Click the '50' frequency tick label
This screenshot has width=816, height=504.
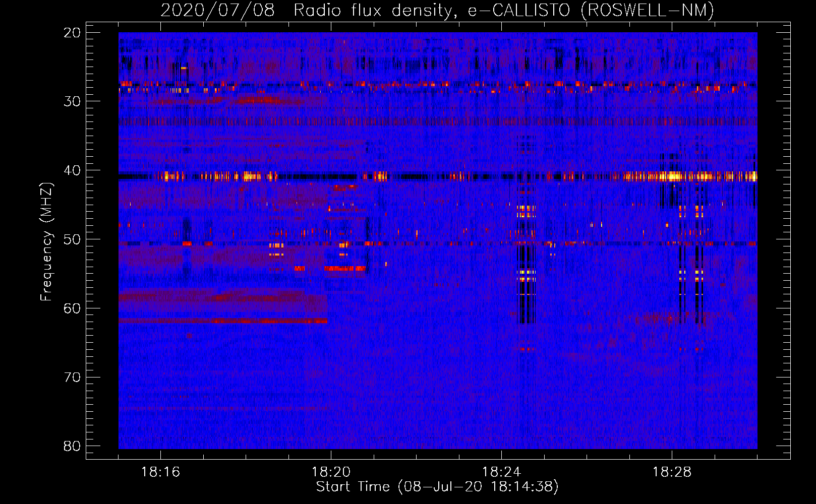tap(72, 239)
